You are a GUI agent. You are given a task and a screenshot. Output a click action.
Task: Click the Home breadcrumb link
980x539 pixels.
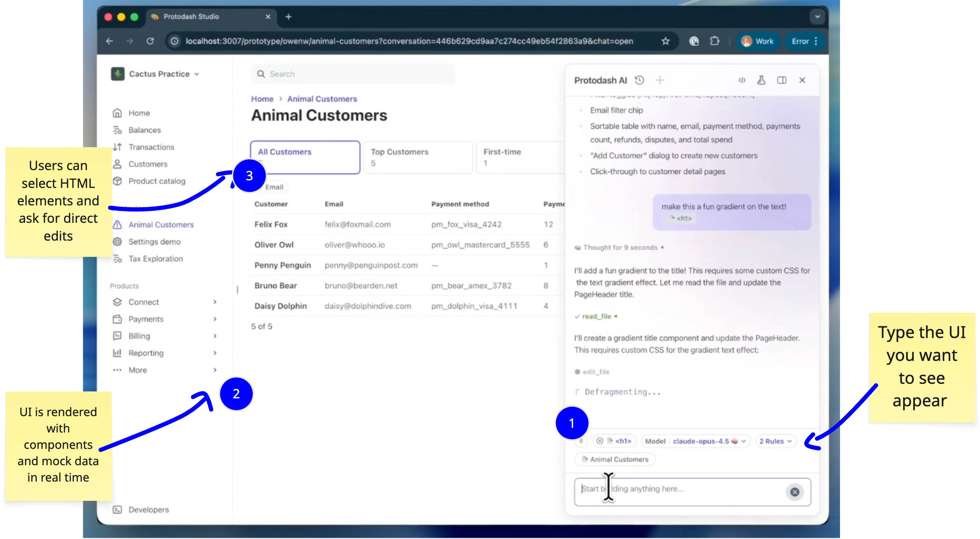pos(262,99)
